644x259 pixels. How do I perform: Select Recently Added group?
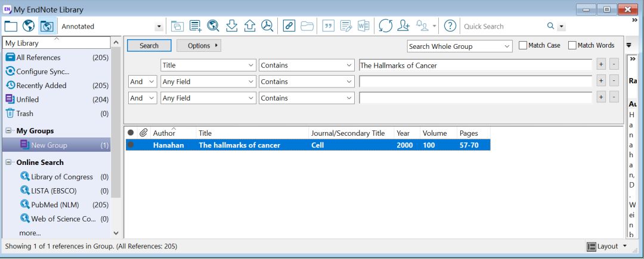56,85
